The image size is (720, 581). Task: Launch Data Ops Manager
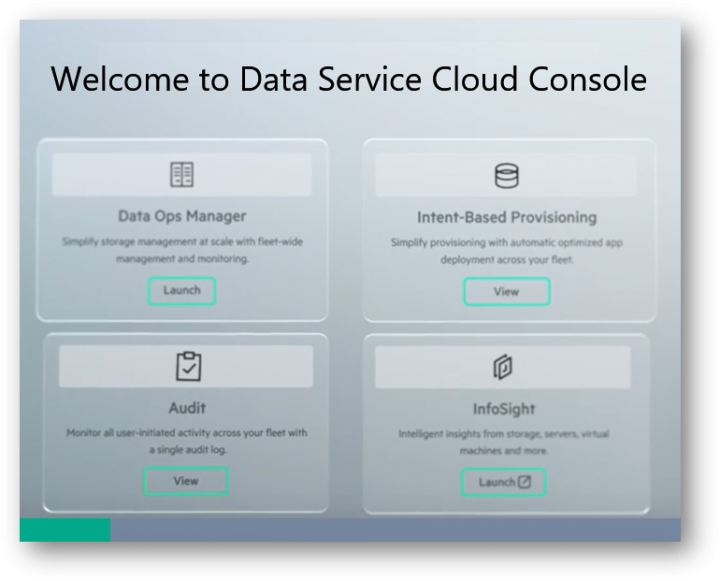[182, 291]
